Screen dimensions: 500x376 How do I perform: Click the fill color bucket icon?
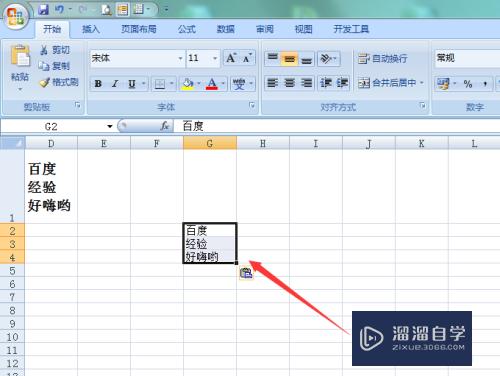tap(188, 84)
